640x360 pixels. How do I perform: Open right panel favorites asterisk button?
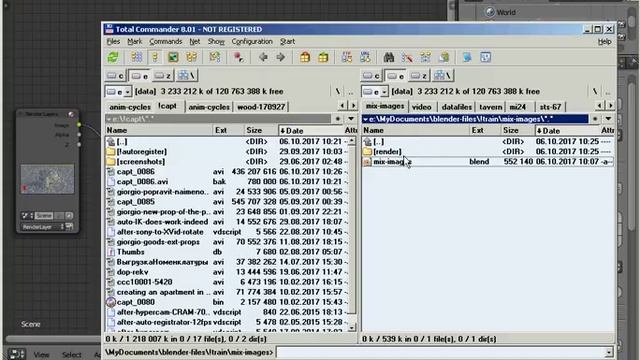coord(595,119)
